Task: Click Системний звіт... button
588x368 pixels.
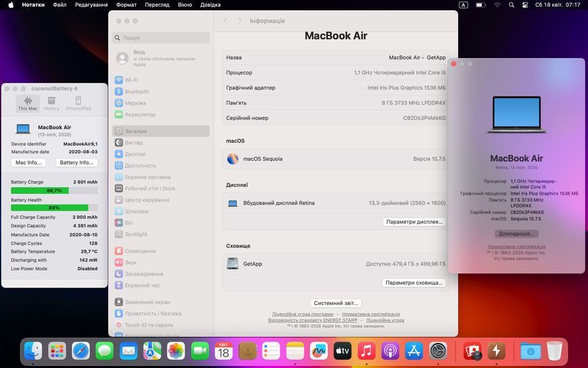Action: (336, 303)
